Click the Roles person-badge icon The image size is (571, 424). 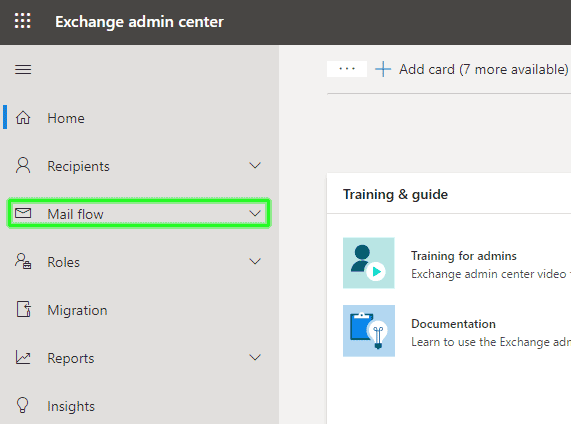(23, 261)
